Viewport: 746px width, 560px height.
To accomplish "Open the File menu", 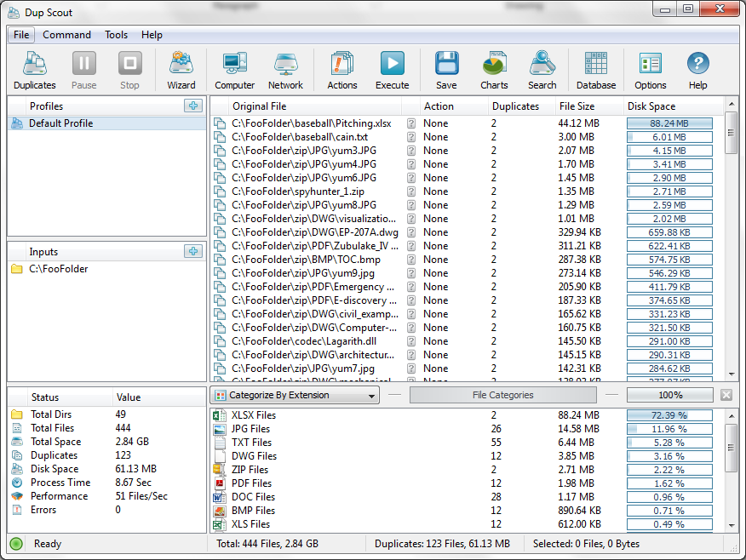I will click(21, 35).
